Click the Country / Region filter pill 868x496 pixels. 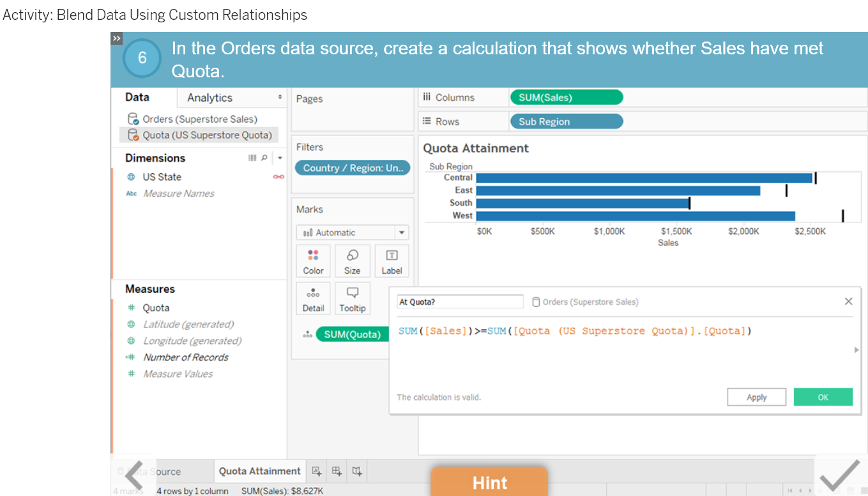353,168
